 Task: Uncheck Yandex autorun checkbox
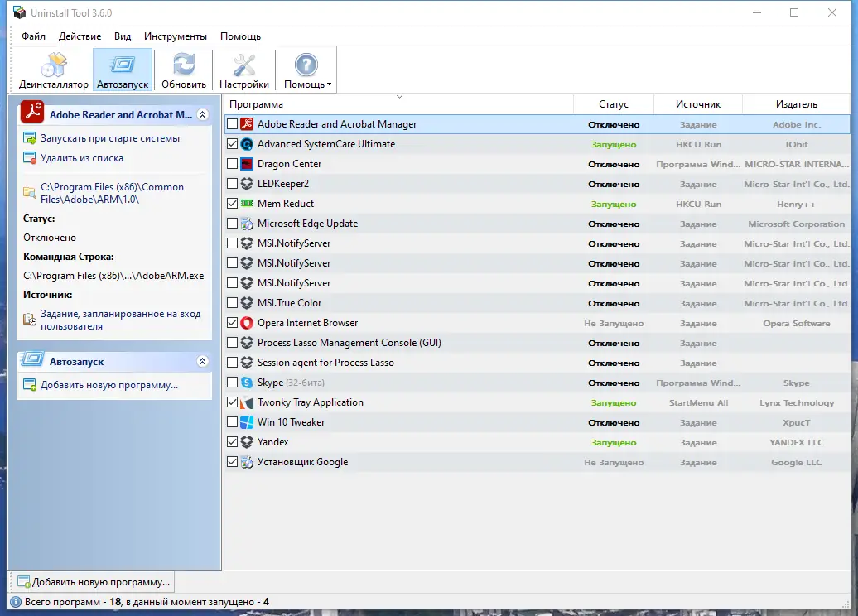tap(232, 442)
